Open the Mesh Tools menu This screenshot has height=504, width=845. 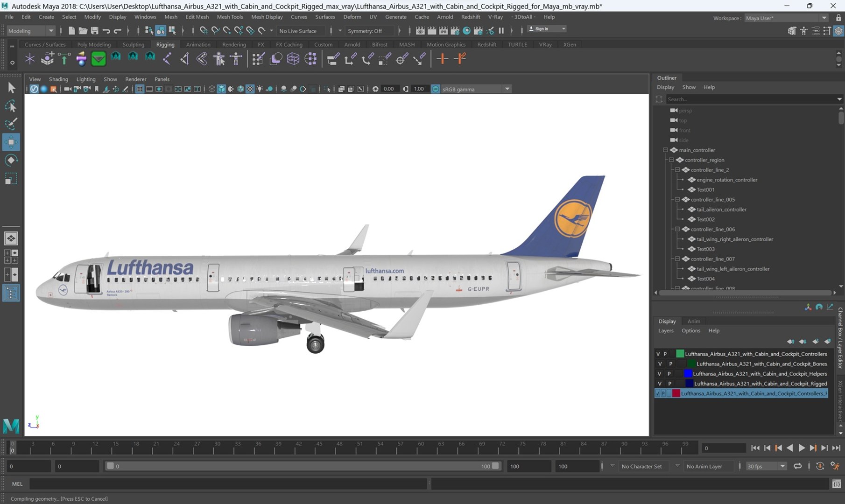(230, 17)
